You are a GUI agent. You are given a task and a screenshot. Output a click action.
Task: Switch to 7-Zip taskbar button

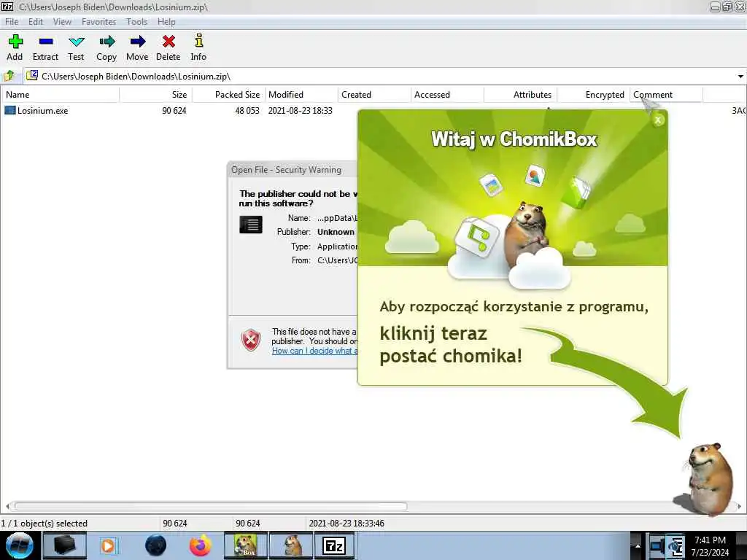334,545
